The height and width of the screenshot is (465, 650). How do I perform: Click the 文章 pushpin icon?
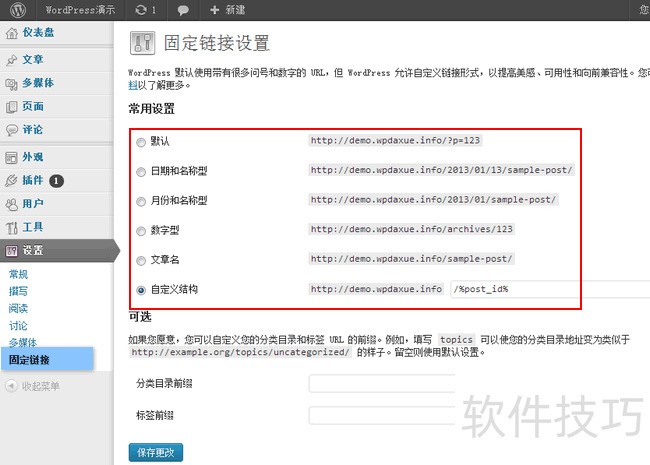tap(12, 60)
